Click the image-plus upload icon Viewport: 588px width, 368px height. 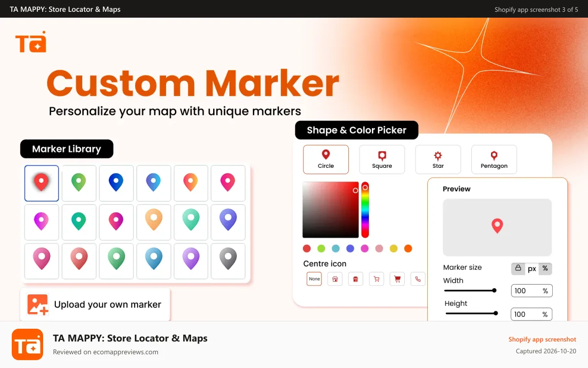pyautogui.click(x=38, y=304)
